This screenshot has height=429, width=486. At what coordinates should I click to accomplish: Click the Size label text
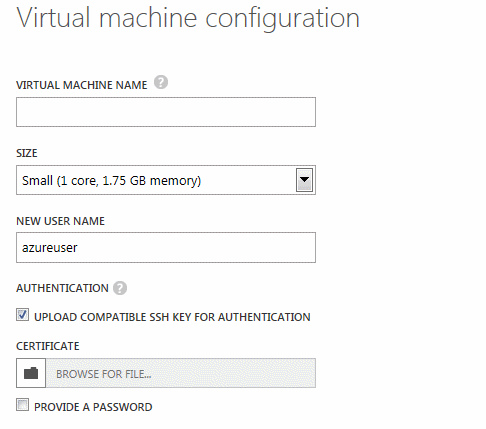[27, 153]
